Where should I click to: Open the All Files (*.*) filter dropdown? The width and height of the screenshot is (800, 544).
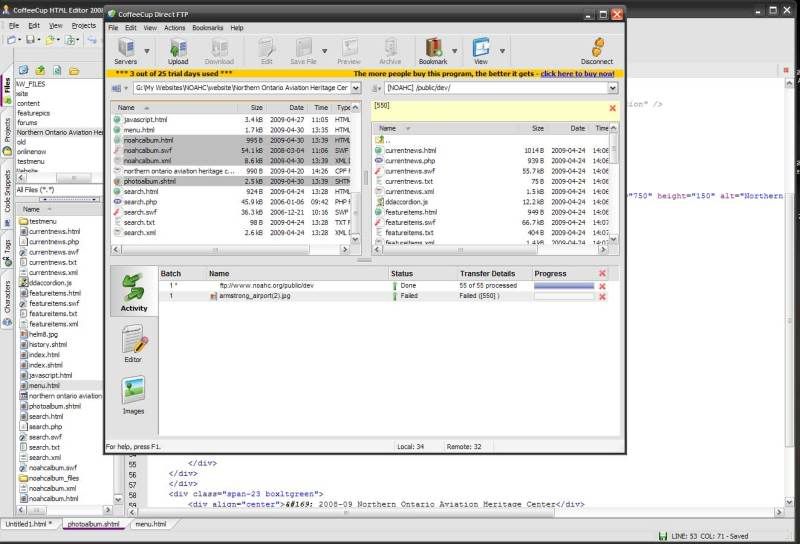59,190
